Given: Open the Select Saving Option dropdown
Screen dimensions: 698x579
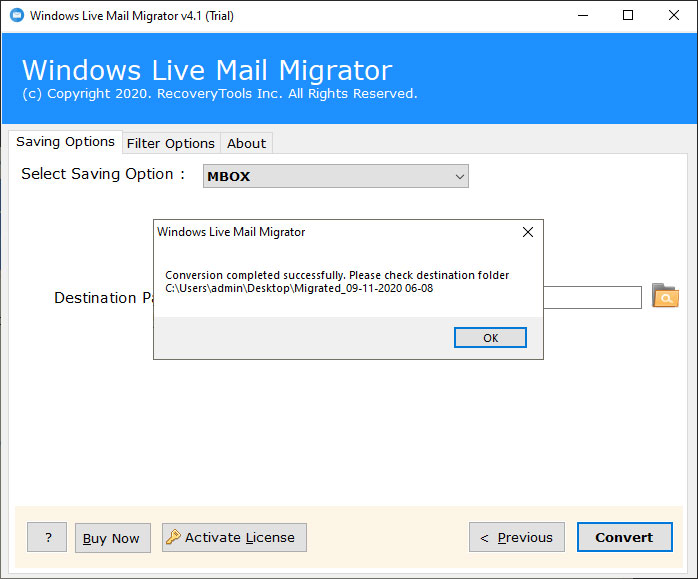Looking at the screenshot, I should [336, 176].
